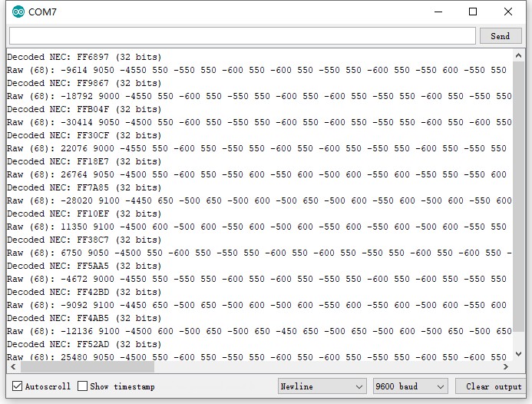This screenshot has height=404, width=532.
Task: Enable the Show timestamp checkbox
Action: click(x=82, y=386)
